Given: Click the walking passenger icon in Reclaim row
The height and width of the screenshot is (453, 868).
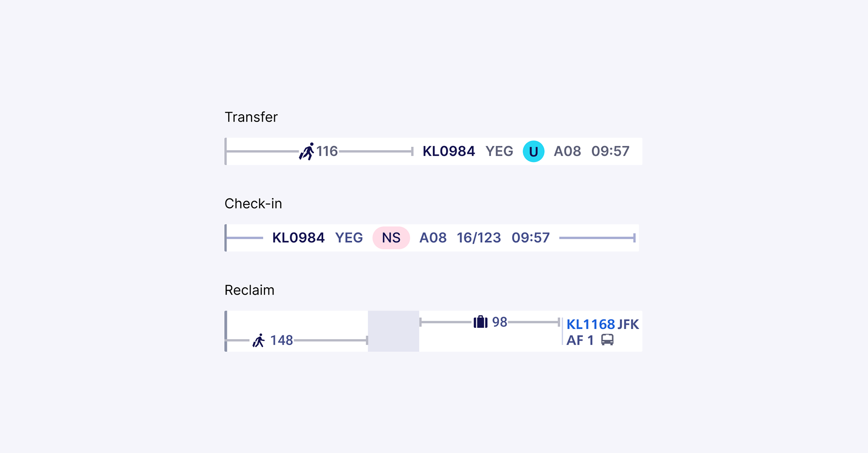Looking at the screenshot, I should [259, 341].
